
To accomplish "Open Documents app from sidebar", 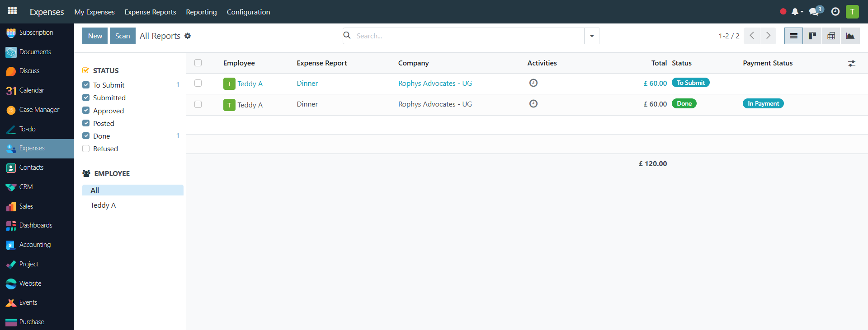I will (37, 52).
